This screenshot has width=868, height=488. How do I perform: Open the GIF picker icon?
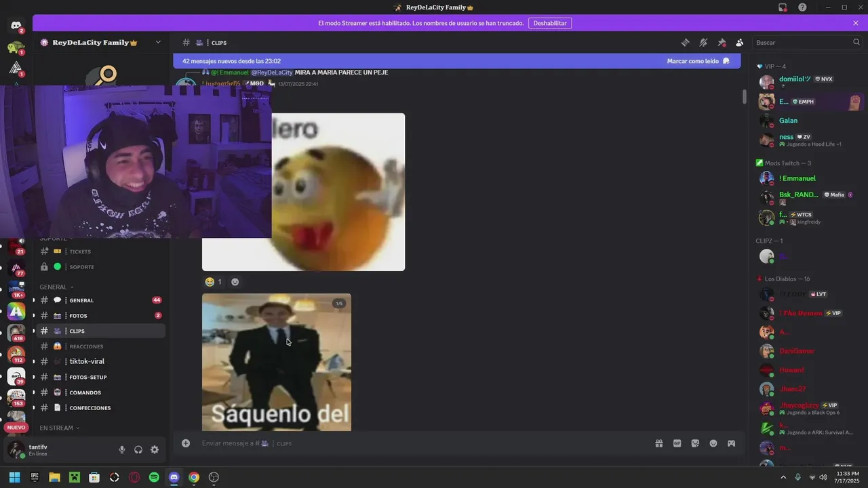[x=677, y=443]
